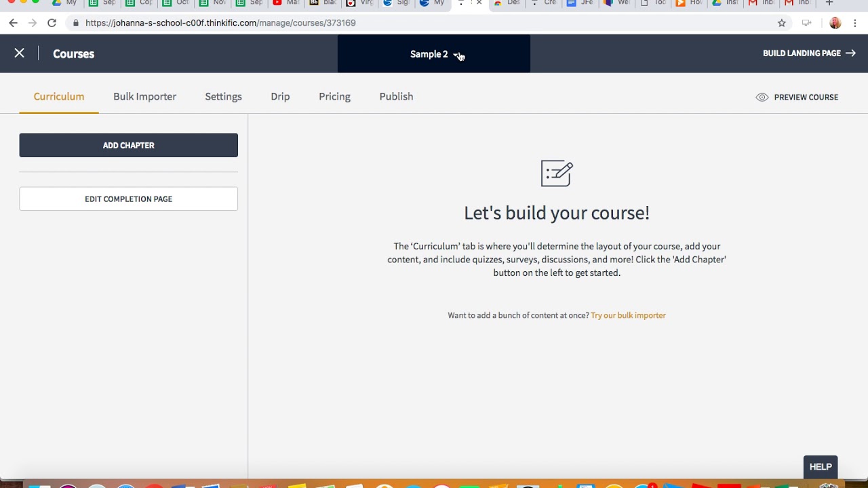
Task: Switch to the 'Des' browser tab
Action: (506, 3)
